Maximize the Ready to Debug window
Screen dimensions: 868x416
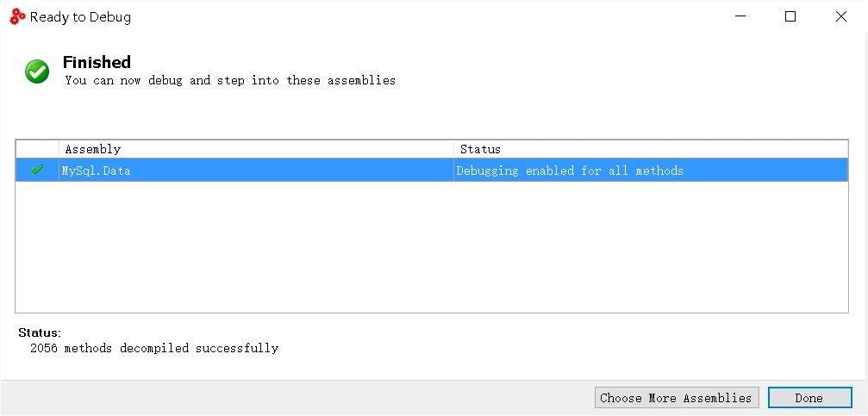point(790,16)
